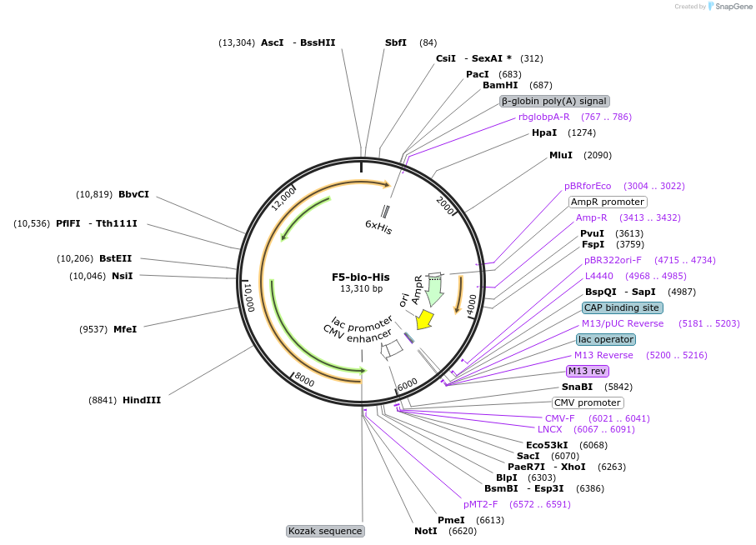Viewport: 756px width, 545px height.
Task: Click the β-globin poly(A) signal annotation
Action: 554,101
